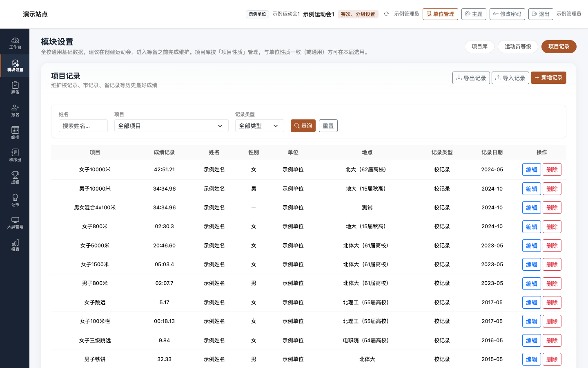The height and width of the screenshot is (368, 588).
Task: Edit the 女子5000米 record
Action: 532,246
